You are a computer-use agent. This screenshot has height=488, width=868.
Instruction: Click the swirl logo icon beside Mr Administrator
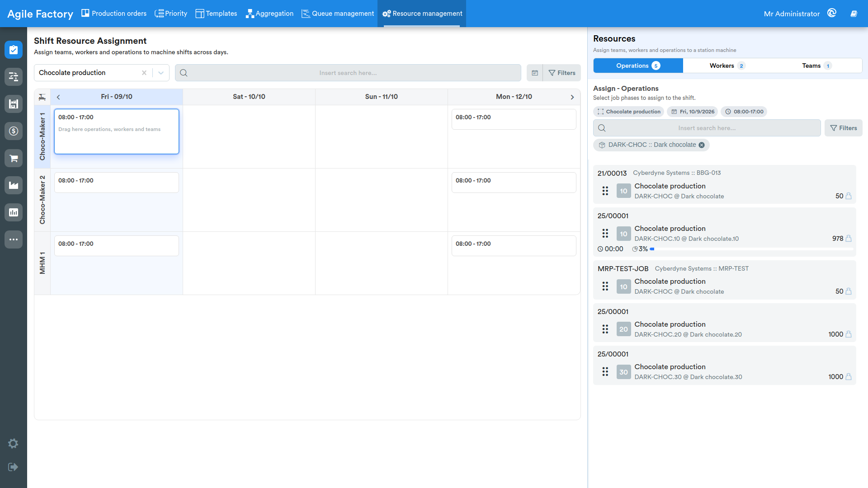[x=832, y=13]
